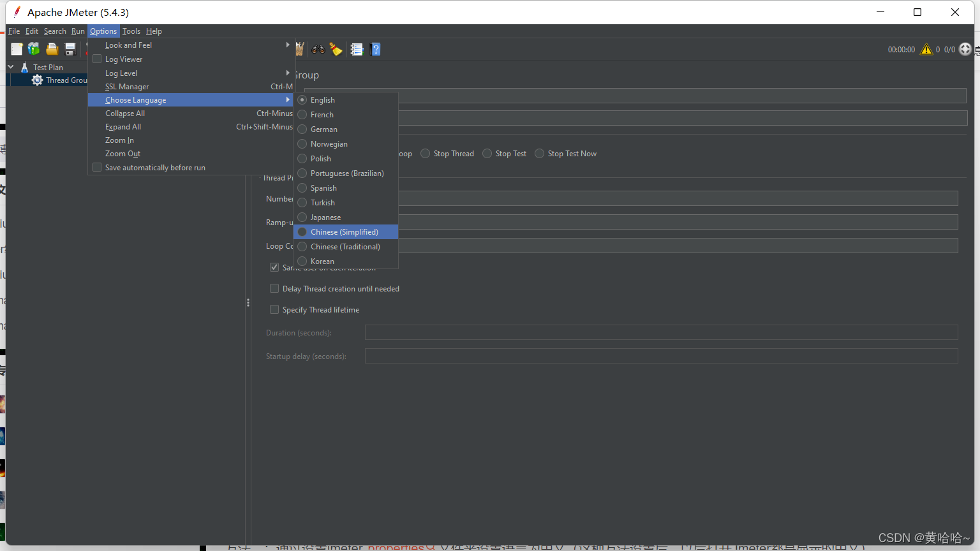Enable Delay Thread creation until needed
980x551 pixels.
[x=274, y=288]
